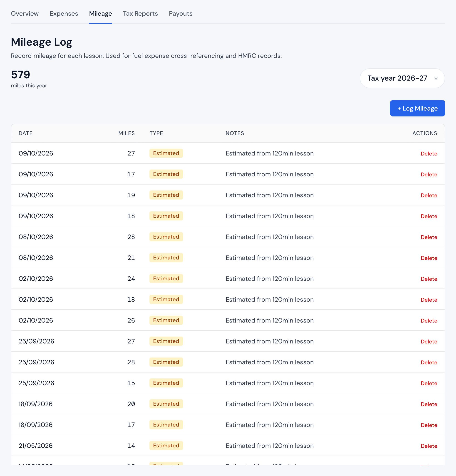The width and height of the screenshot is (456, 476).
Task: Open the Overview tab
Action: click(25, 14)
